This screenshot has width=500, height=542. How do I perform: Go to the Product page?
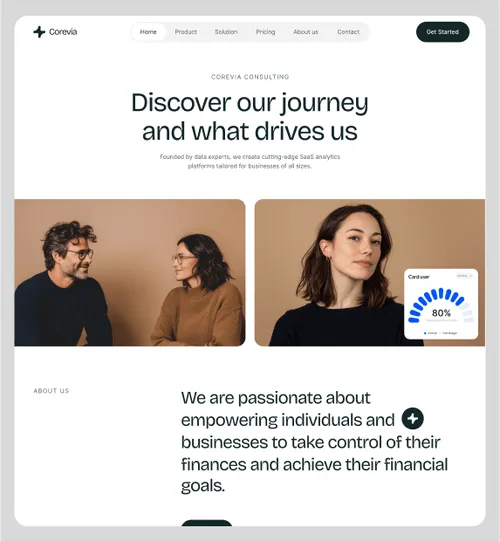(x=186, y=32)
